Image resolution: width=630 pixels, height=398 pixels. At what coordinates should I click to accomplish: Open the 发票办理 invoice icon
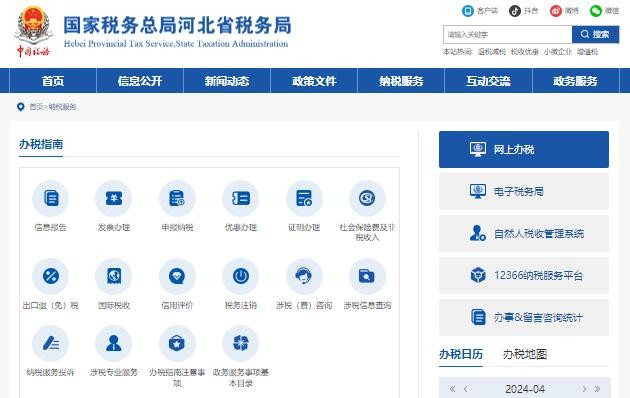point(114,198)
